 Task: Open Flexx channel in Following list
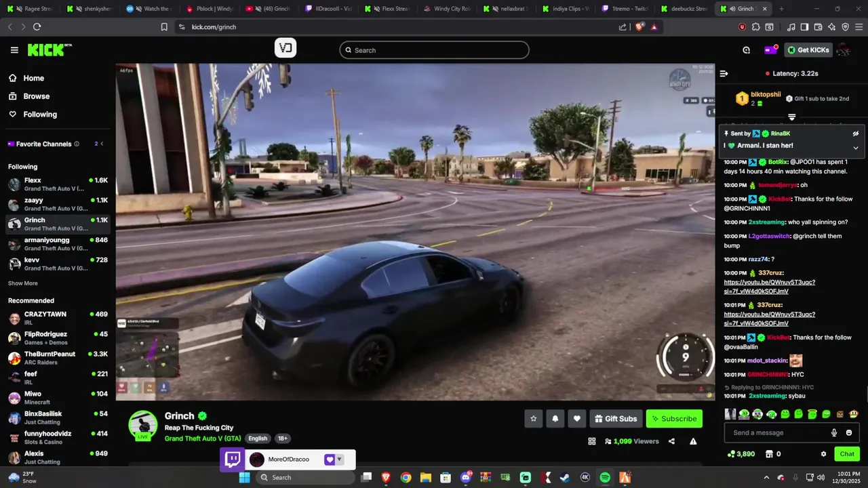coord(58,184)
